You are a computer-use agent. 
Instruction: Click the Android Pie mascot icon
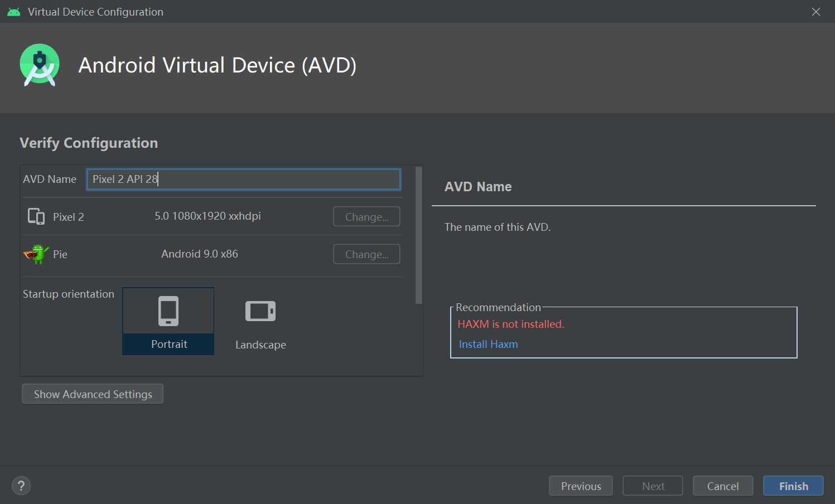(x=36, y=254)
